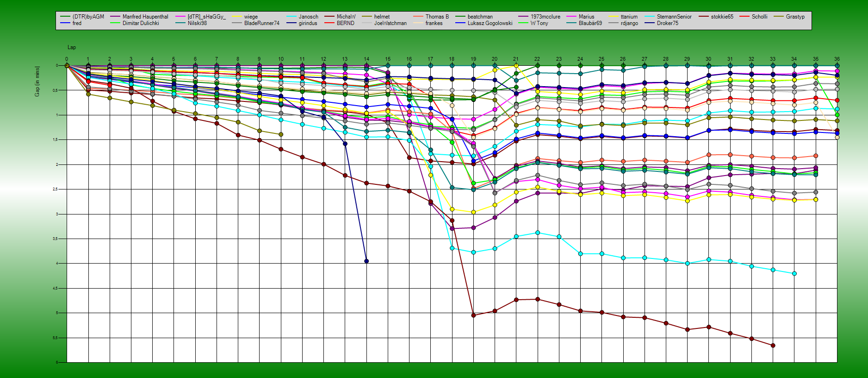
Task: Click the origin marker at lap 0
Action: pyautogui.click(x=67, y=66)
